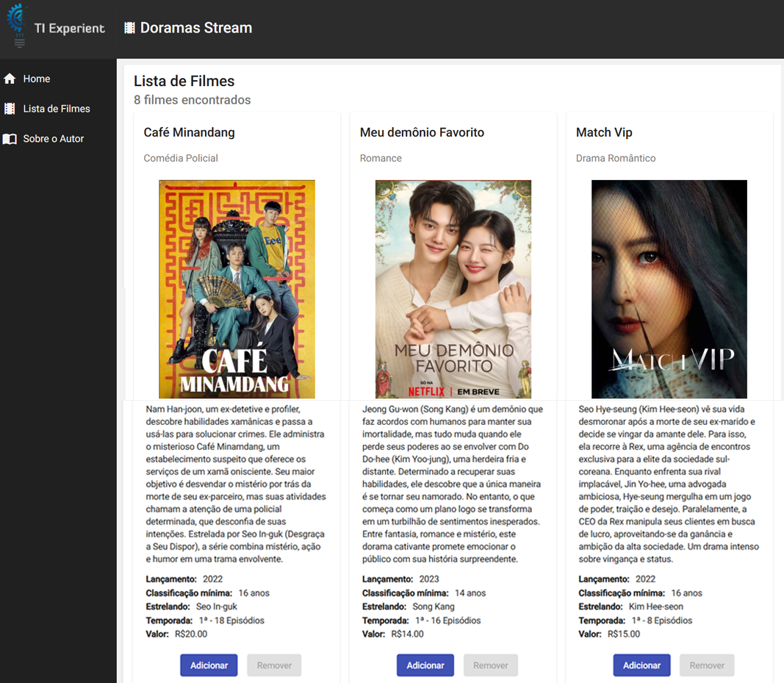Click the Match Vip synopsis paragraph
This screenshot has width=784, height=683.
669,484
